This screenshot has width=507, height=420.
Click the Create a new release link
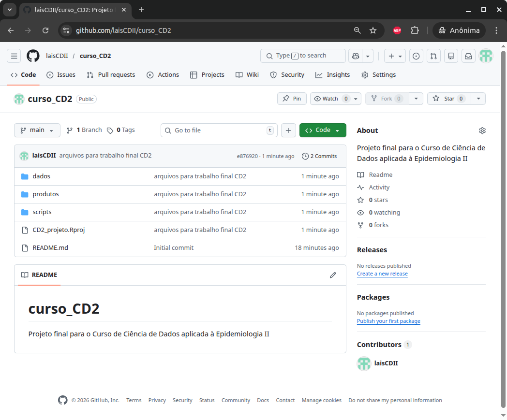point(382,274)
